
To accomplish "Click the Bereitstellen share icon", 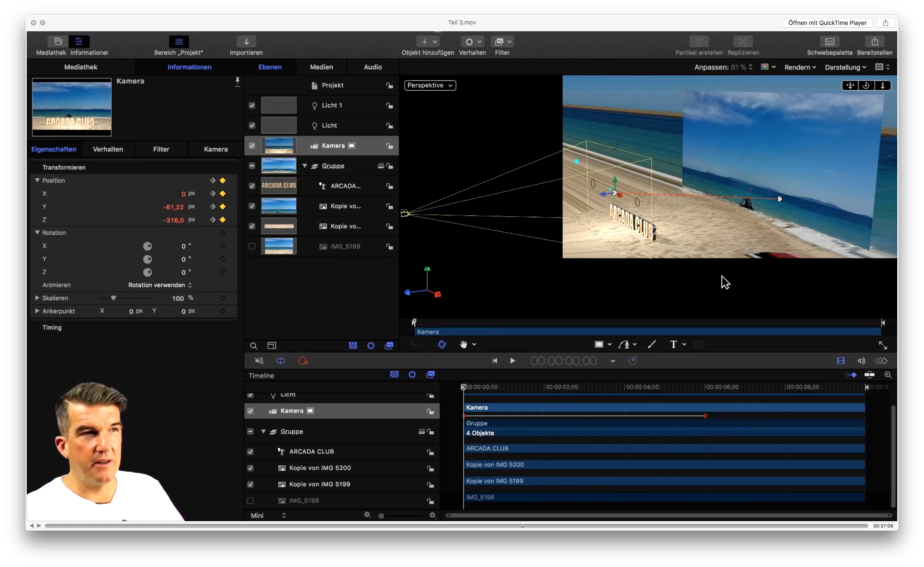I will (x=875, y=41).
